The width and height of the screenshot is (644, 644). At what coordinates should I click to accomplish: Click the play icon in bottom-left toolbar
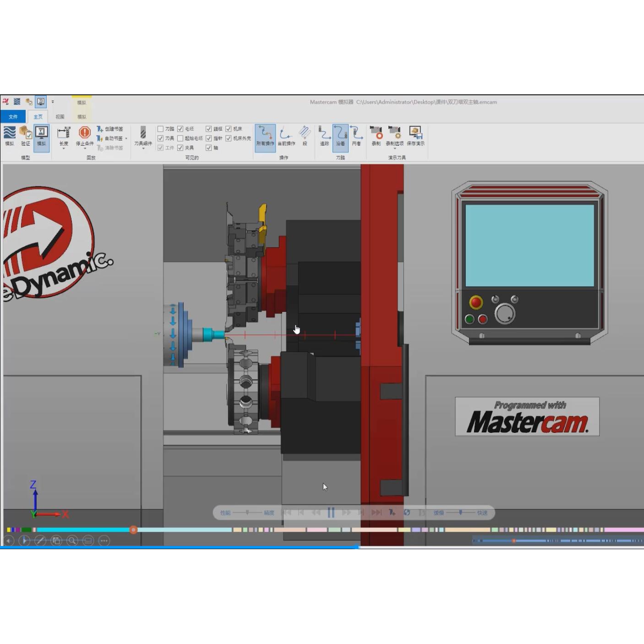[25, 541]
